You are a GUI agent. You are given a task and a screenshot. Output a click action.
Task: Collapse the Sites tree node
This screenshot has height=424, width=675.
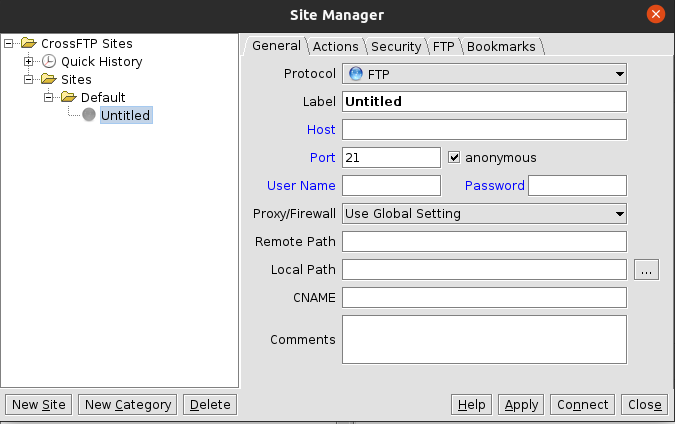coord(29,80)
